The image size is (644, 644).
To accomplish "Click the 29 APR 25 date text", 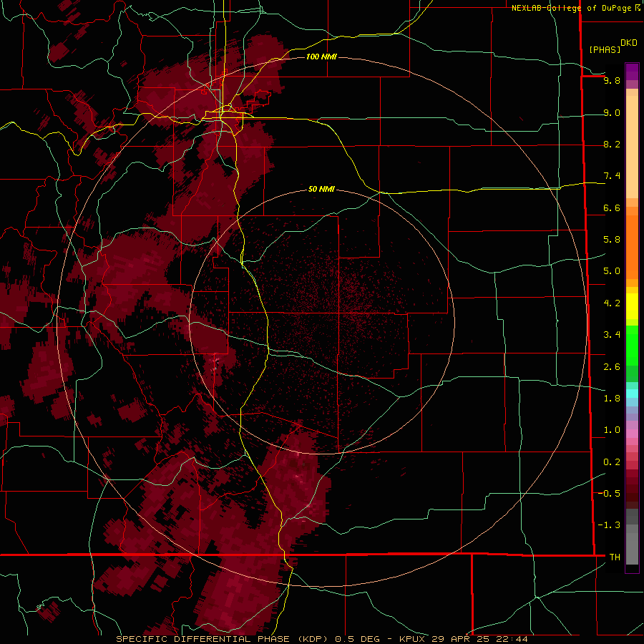I will click(x=462, y=639).
